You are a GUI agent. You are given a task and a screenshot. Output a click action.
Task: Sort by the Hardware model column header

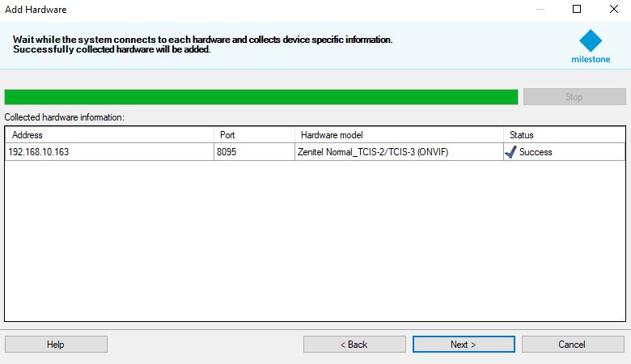point(398,135)
